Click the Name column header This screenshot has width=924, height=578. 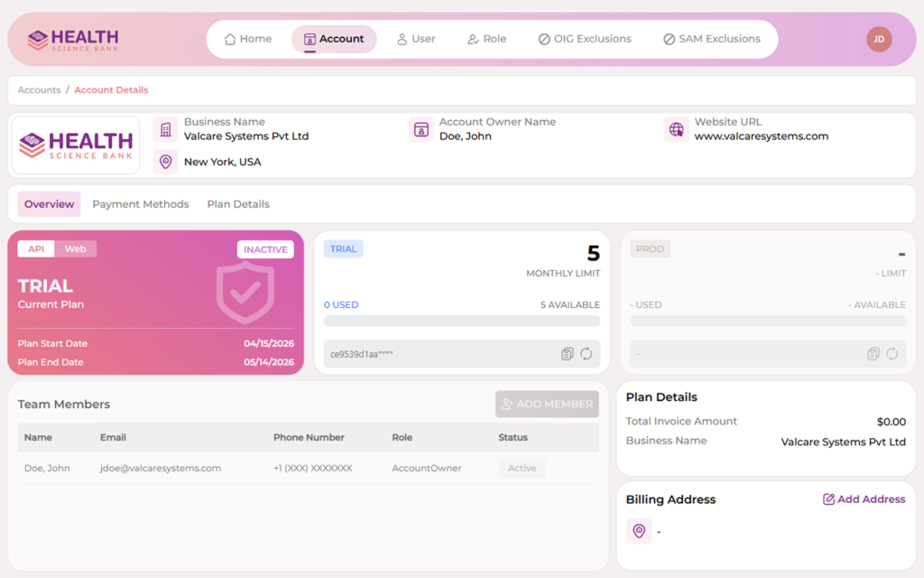pyautogui.click(x=38, y=437)
